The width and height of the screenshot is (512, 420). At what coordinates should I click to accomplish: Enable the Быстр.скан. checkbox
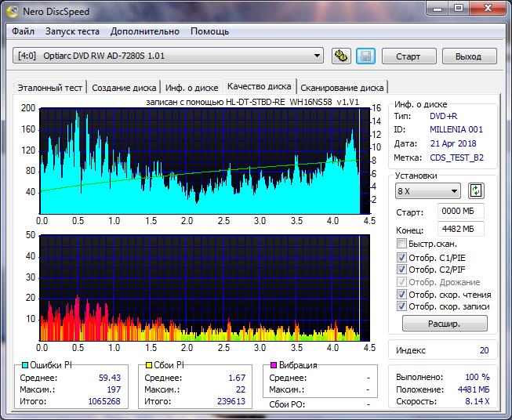click(402, 244)
